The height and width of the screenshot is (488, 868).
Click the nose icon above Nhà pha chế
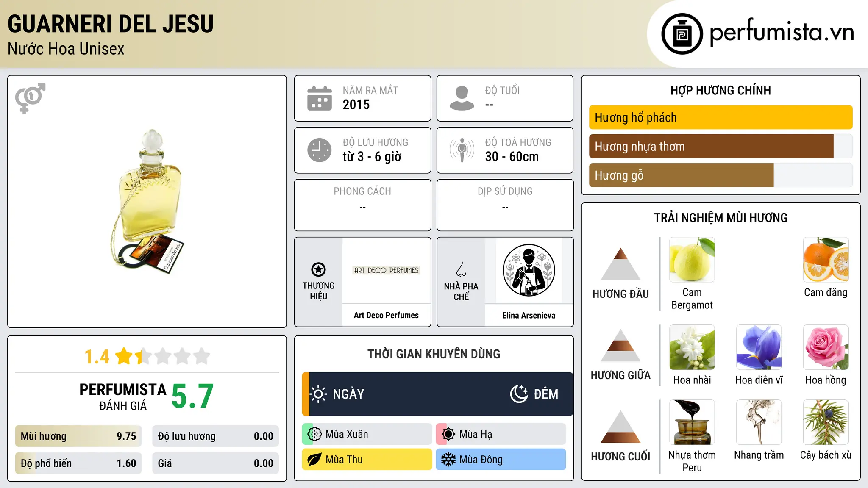(461, 269)
